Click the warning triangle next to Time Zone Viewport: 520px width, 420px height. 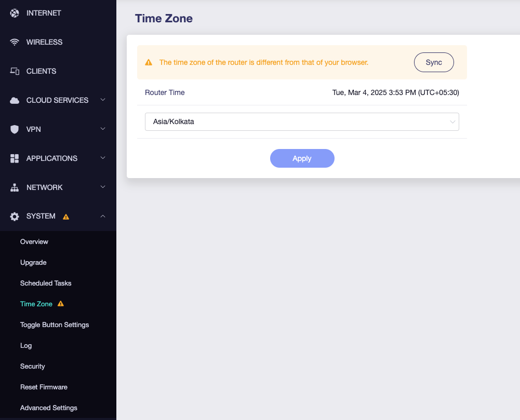point(61,303)
